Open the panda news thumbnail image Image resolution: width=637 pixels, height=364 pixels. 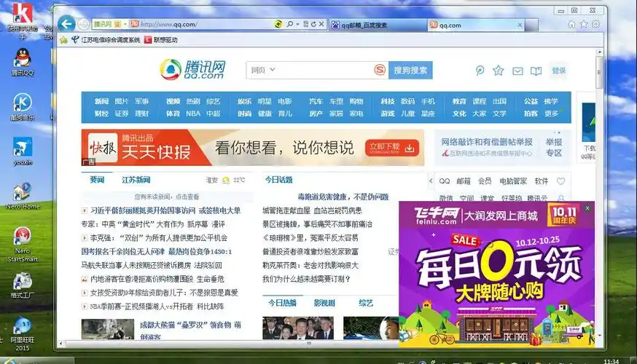click(x=108, y=329)
